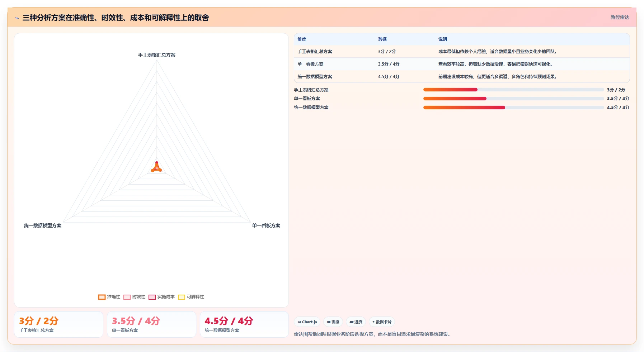Click the 4.5分 / 4分 value beside progress bar
Screen dimensions: 644x352
tap(618, 108)
